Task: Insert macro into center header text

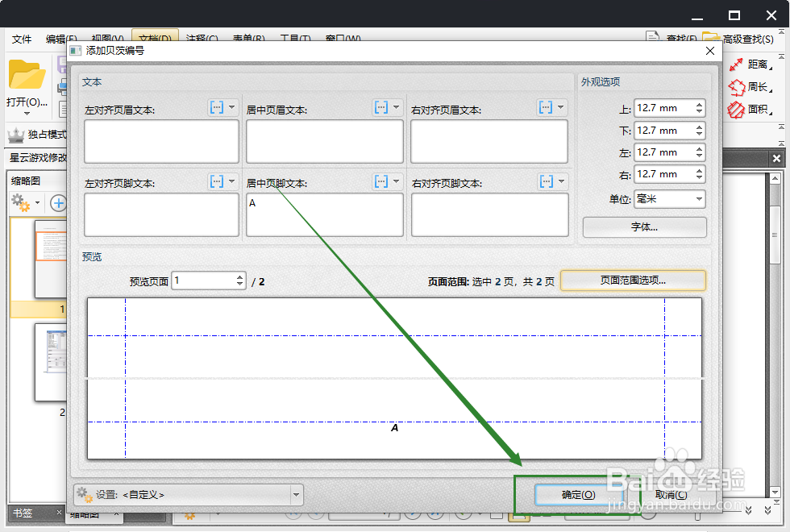Action: (380, 107)
